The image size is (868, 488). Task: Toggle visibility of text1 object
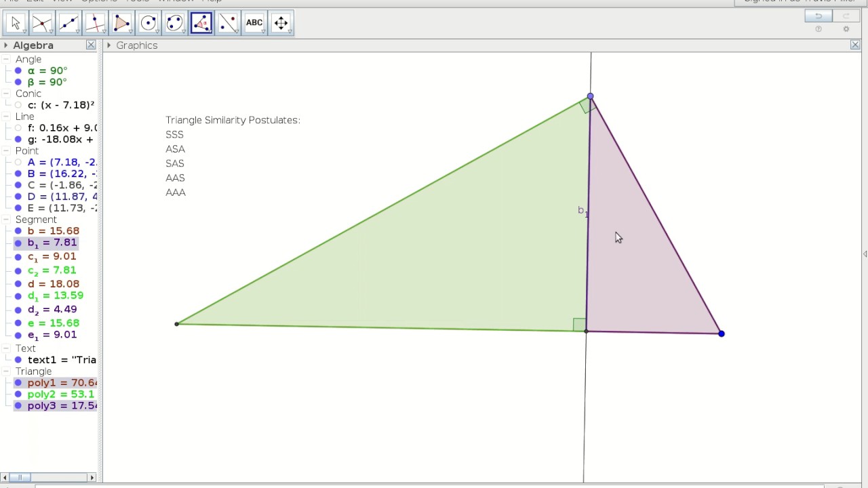click(18, 360)
